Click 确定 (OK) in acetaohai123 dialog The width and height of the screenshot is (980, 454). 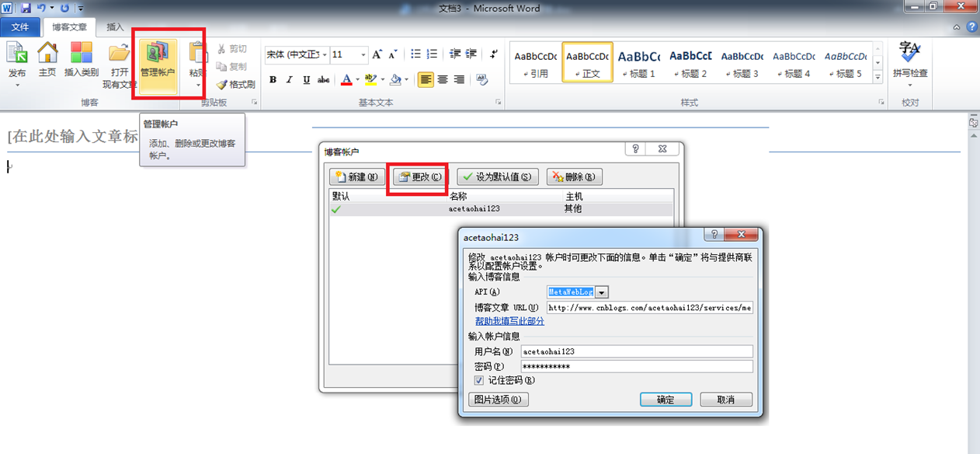click(x=665, y=400)
